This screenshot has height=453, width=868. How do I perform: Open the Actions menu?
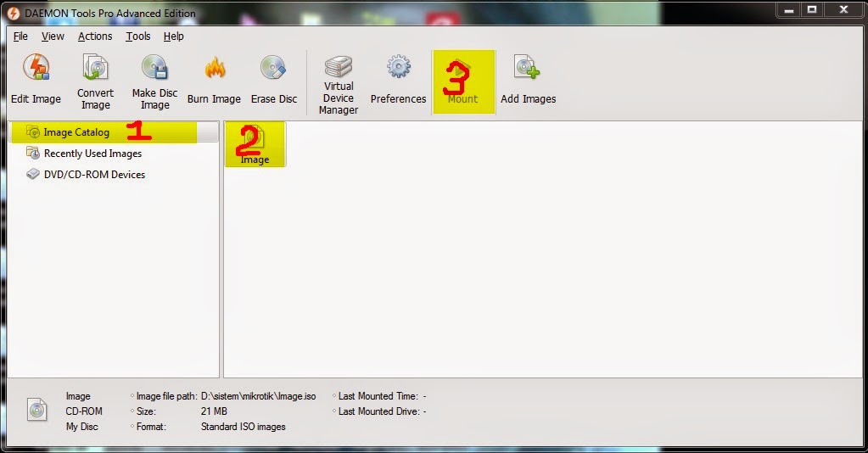pyautogui.click(x=95, y=36)
